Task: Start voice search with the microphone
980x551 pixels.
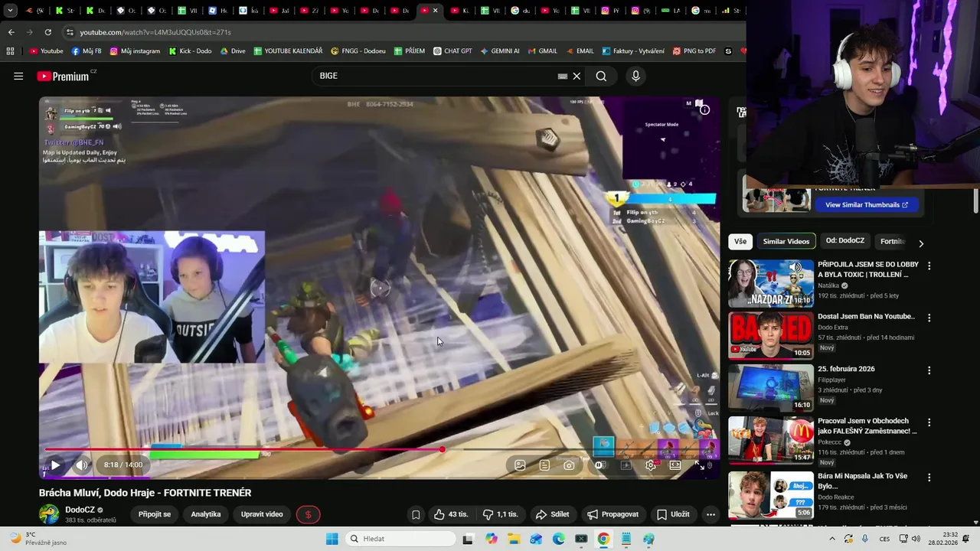Action: [x=635, y=76]
